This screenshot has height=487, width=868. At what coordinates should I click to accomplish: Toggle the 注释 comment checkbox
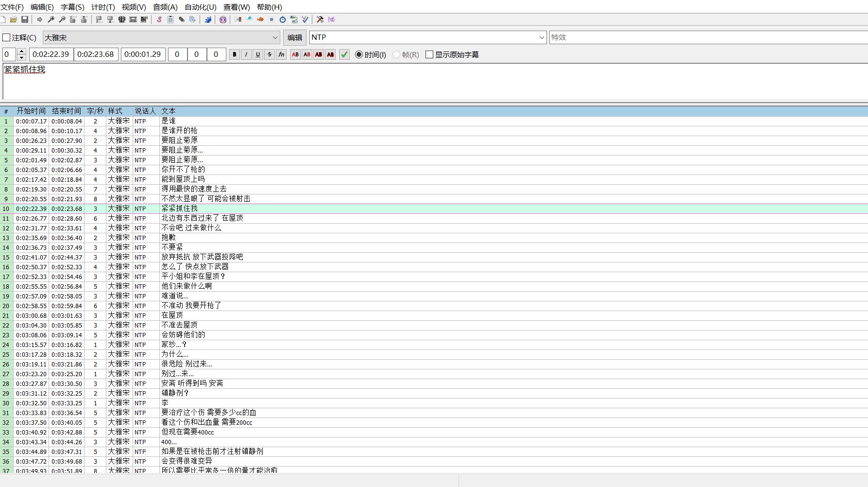pyautogui.click(x=19, y=37)
